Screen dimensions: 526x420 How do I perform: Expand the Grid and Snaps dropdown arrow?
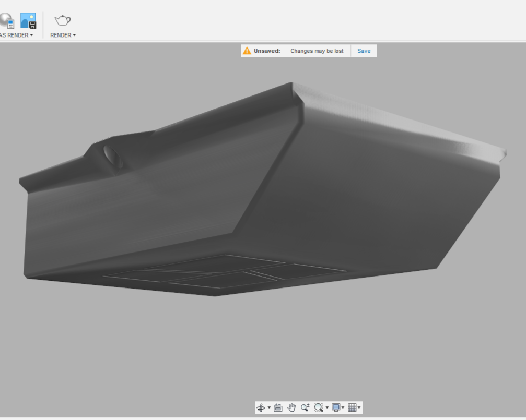[359, 407]
